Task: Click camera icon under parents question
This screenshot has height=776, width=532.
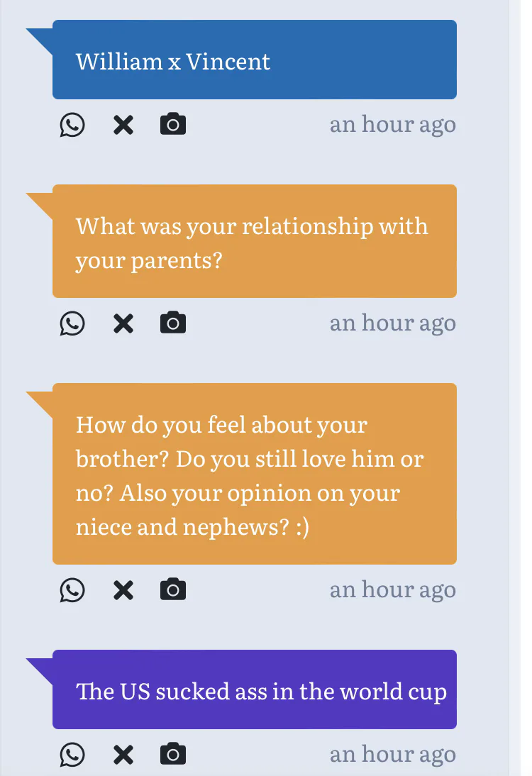Action: coord(173,324)
